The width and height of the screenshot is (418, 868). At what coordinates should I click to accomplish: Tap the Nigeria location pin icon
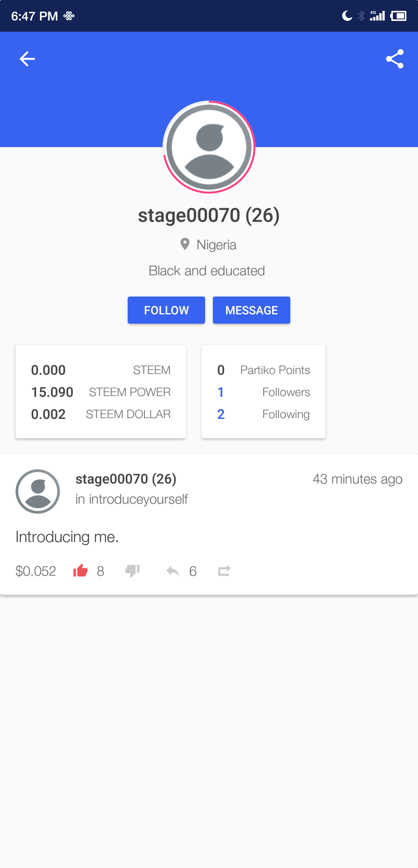click(185, 244)
